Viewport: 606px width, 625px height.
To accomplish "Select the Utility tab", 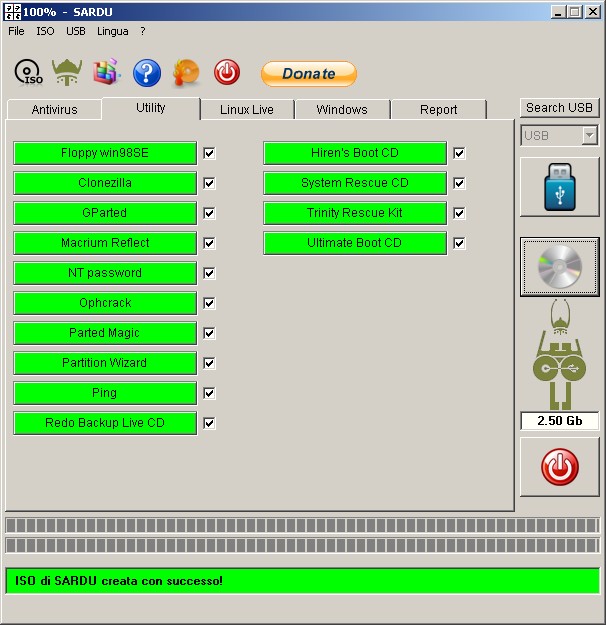I will click(151, 108).
